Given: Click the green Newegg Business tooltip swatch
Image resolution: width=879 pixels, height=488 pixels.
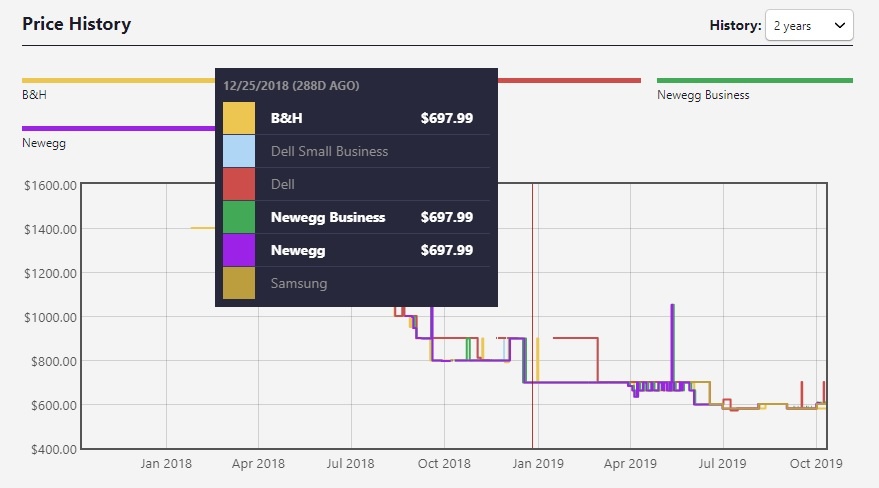Looking at the screenshot, I should tap(239, 217).
